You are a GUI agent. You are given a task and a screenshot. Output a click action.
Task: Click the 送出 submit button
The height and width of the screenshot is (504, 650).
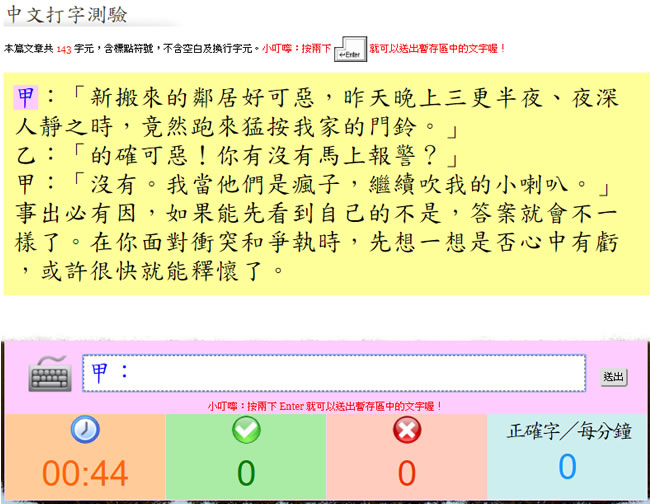[614, 377]
